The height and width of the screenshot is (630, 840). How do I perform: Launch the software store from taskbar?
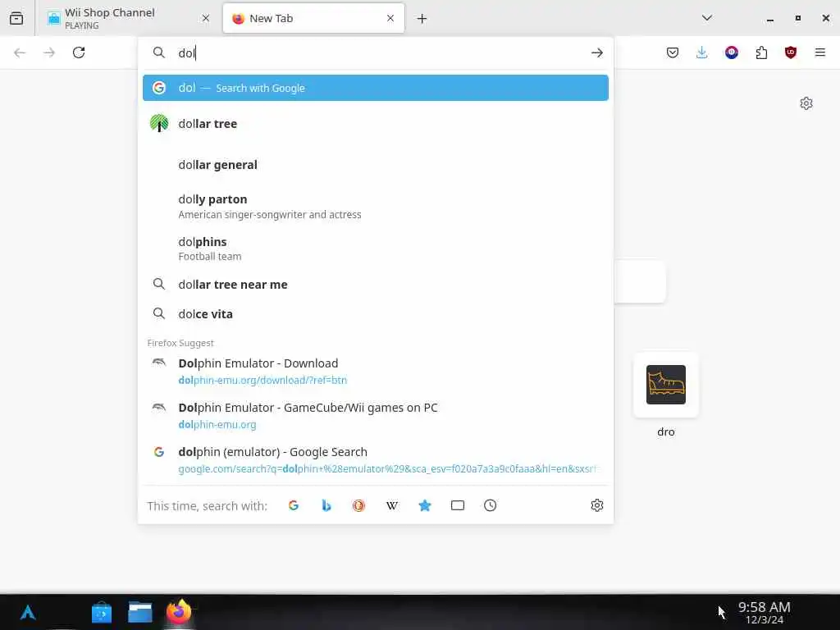(x=102, y=612)
